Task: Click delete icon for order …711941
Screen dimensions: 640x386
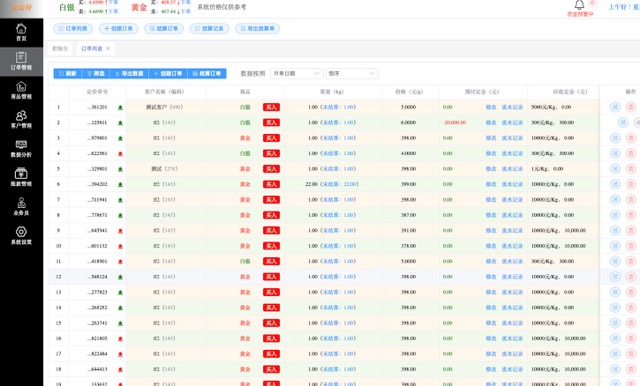Action: pos(631,200)
